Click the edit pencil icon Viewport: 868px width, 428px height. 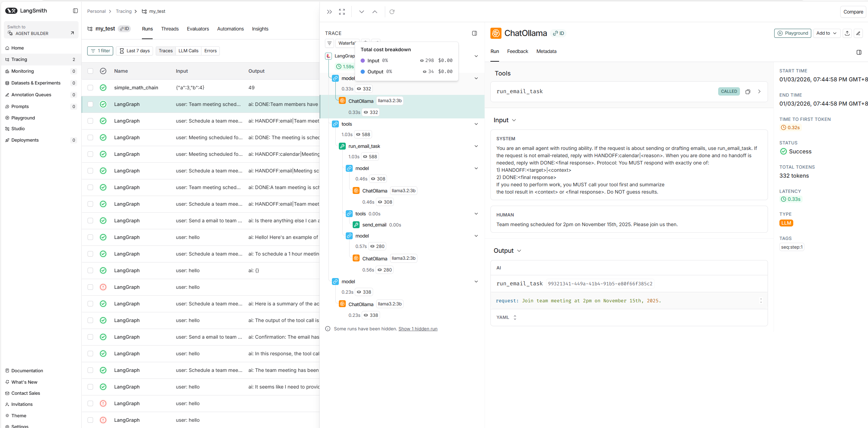coord(858,33)
